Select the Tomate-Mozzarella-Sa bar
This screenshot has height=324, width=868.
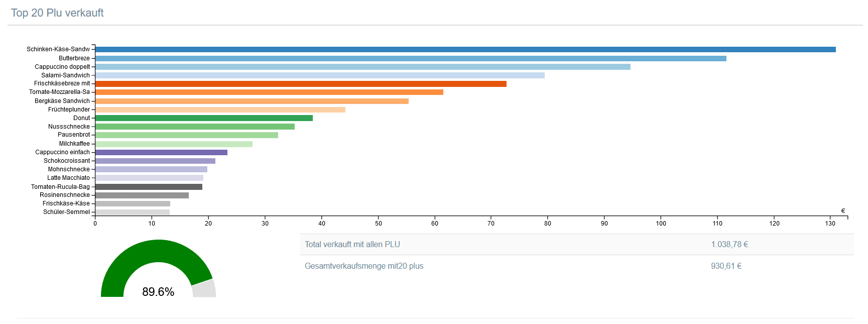pyautogui.click(x=269, y=92)
